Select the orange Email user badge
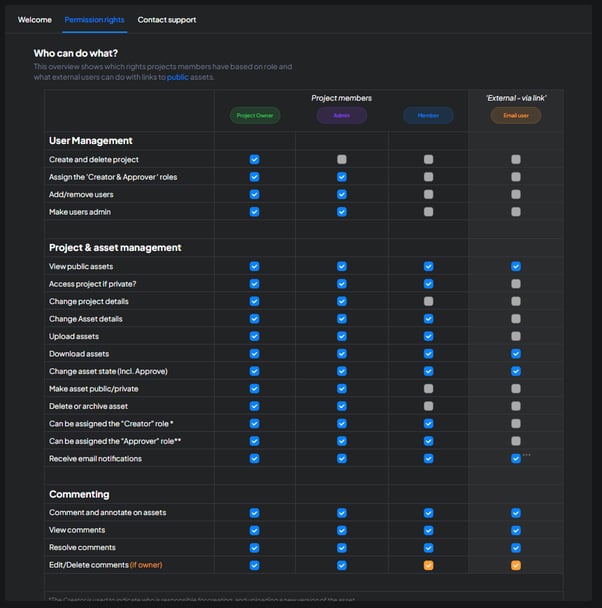The height and width of the screenshot is (608, 602). (515, 116)
